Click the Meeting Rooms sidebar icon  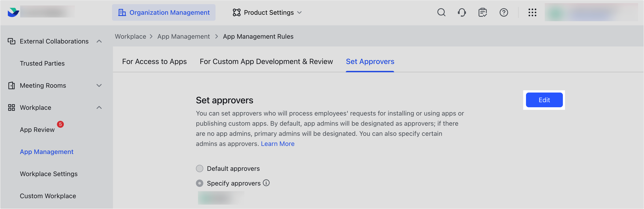point(11,85)
